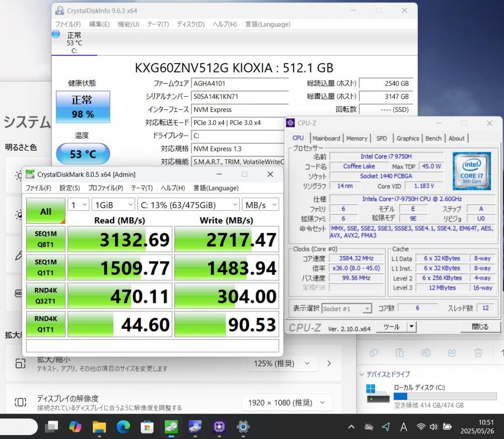504x439 pixels.
Task: Click the IME 'A' input mode indicator
Action: click(403, 427)
